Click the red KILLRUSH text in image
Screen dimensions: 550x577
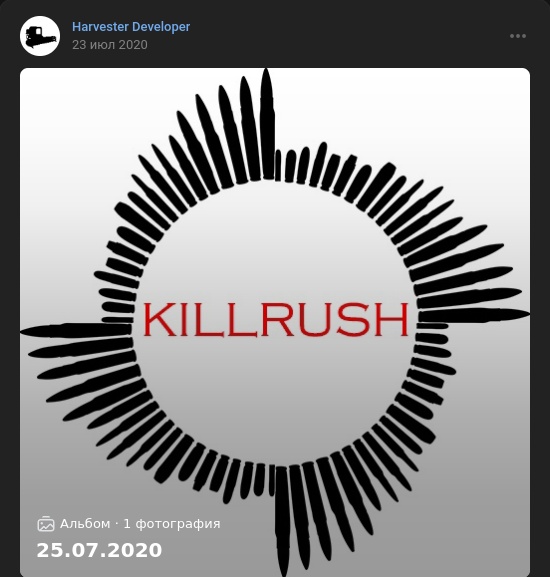click(x=276, y=320)
